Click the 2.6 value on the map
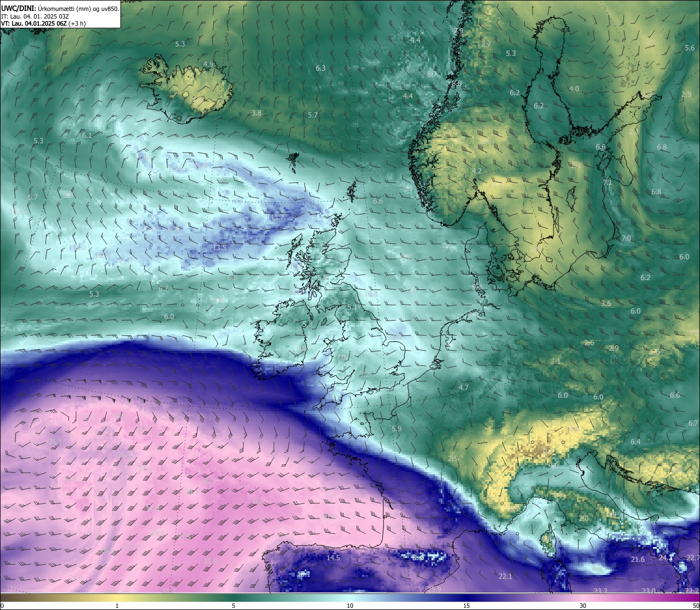This screenshot has width=700, height=610. coord(589,342)
